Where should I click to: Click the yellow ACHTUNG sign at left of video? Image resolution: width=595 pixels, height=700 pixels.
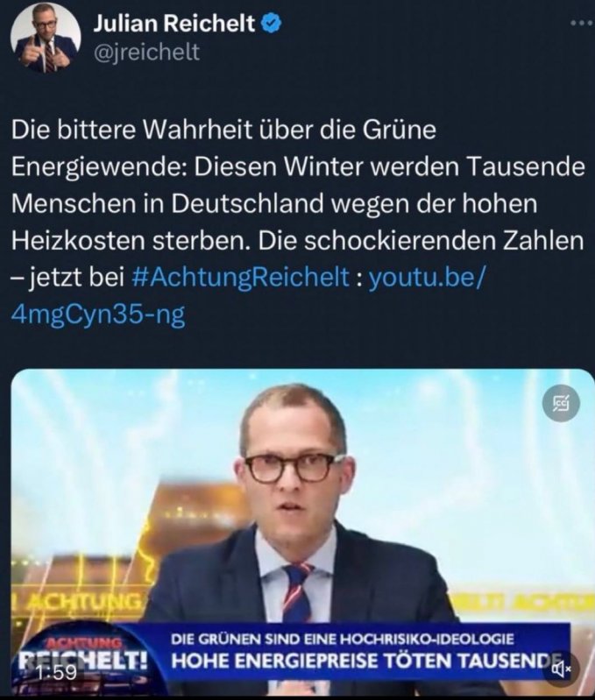click(77, 602)
